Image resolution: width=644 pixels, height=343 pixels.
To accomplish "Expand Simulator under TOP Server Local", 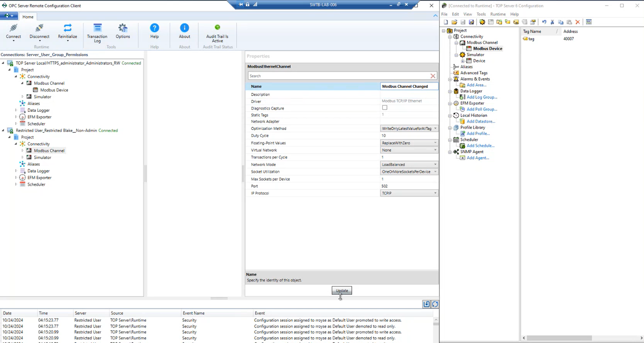I will [x=23, y=97].
